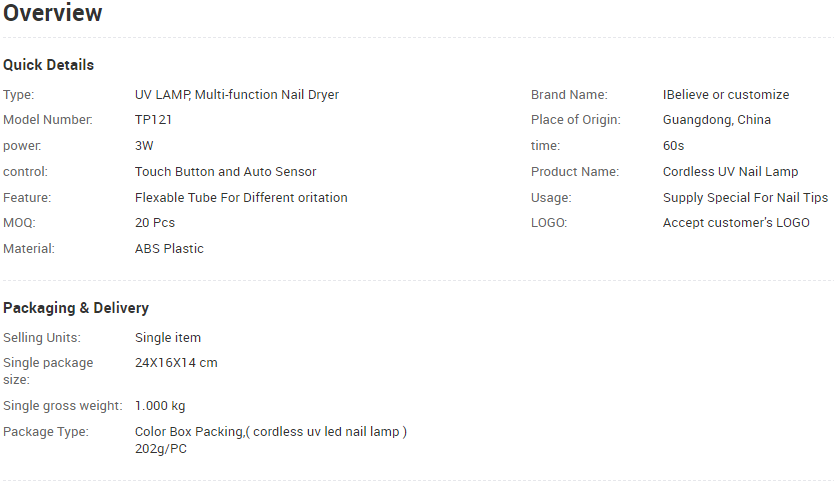Select Guangdong, China place of origin
This screenshot has width=834, height=489.
(x=716, y=120)
